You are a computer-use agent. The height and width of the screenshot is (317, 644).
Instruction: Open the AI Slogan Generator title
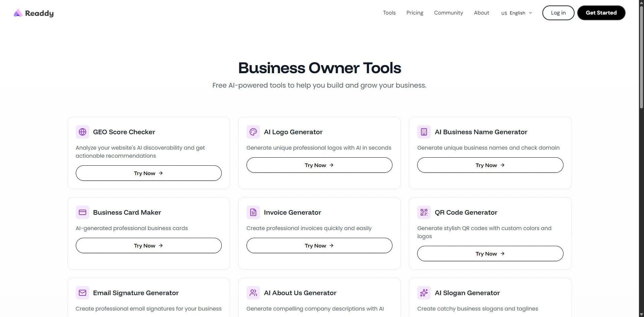(467, 293)
